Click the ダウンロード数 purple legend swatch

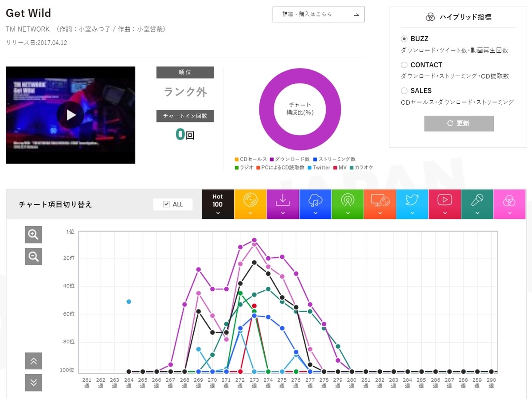(x=272, y=159)
